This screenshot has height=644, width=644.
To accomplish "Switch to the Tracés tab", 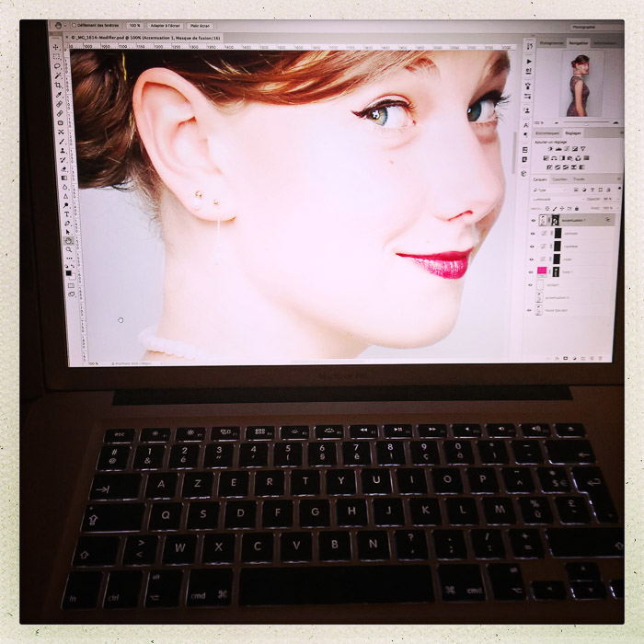I will pos(579,179).
